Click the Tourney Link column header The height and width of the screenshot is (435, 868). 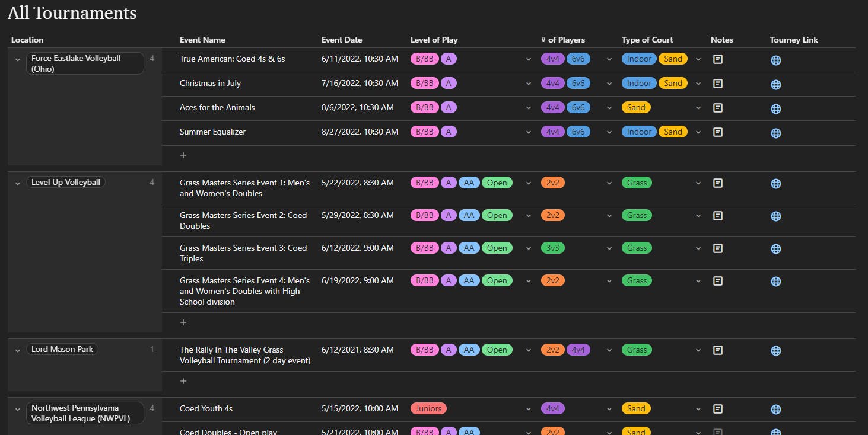pyautogui.click(x=794, y=40)
